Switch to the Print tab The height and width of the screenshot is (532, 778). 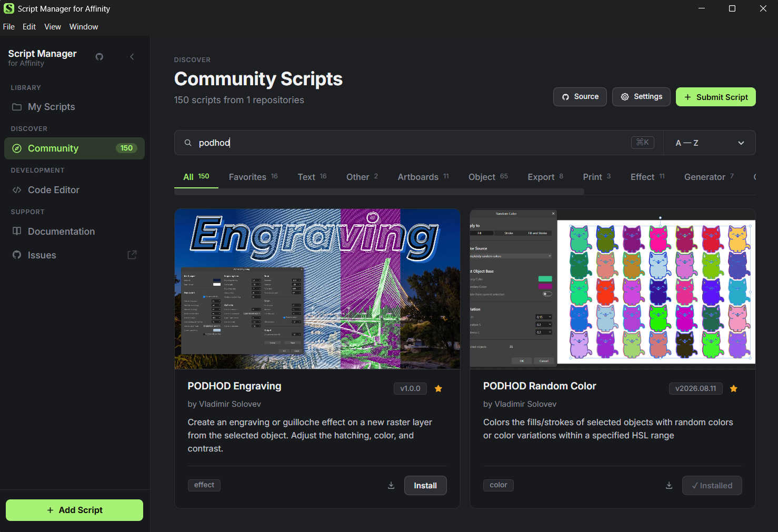pos(597,177)
